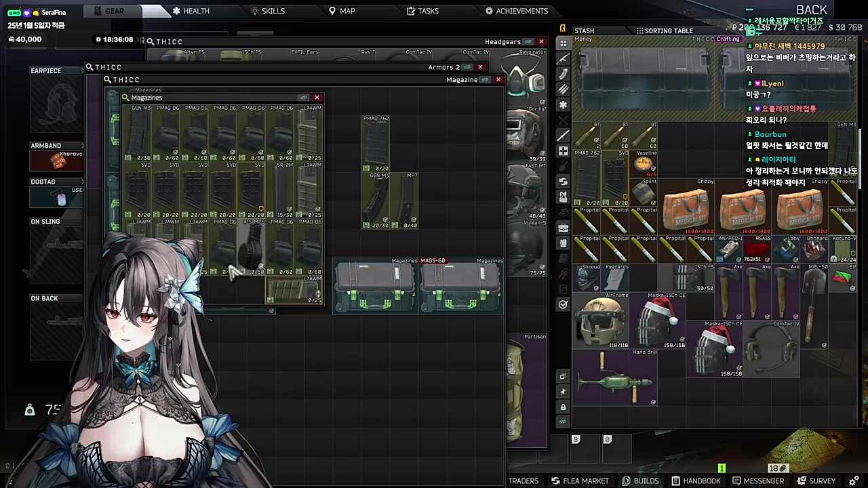Viewport: 868px width, 488px height.
Task: Click the ARMBAND slot item
Action: [x=57, y=161]
